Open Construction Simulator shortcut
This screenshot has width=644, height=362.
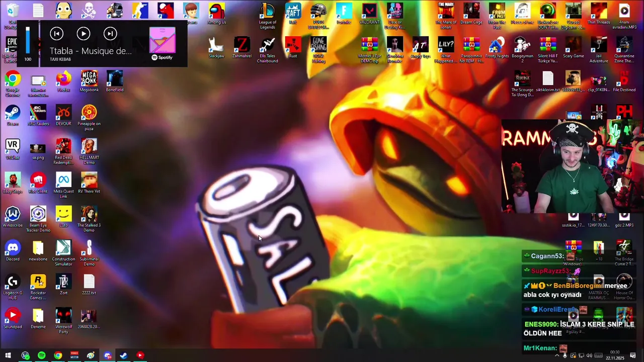[x=63, y=253]
